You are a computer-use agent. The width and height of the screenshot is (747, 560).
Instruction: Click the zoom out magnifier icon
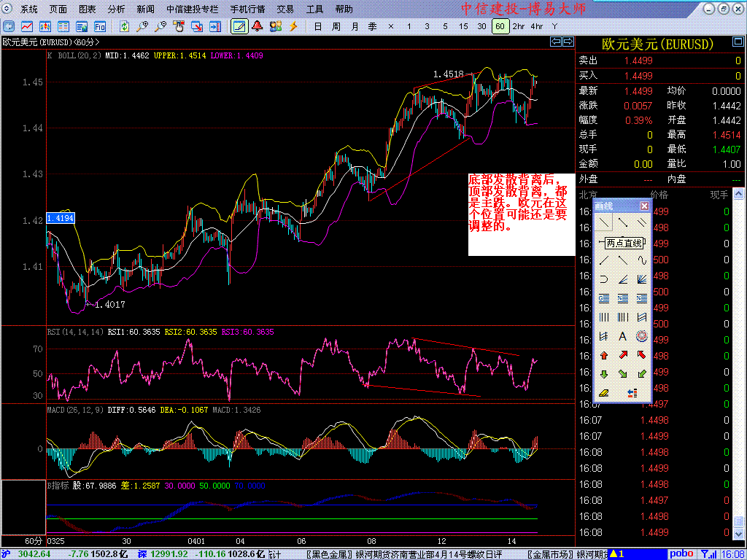point(160,27)
